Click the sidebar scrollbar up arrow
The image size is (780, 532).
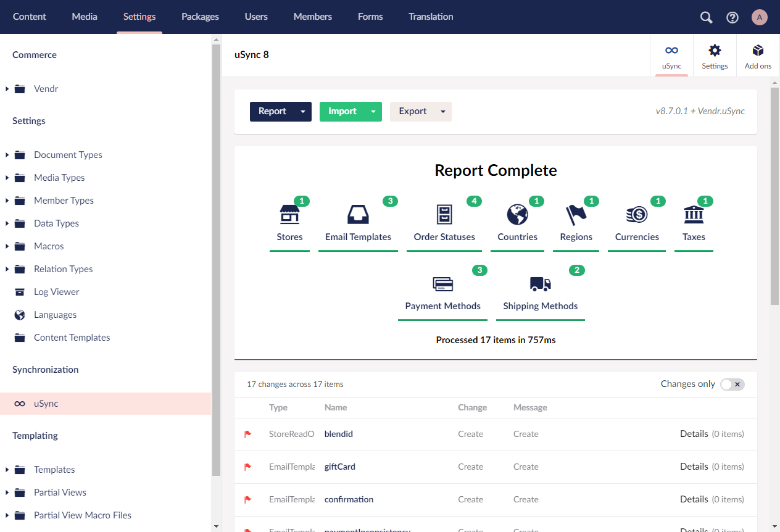point(216,39)
